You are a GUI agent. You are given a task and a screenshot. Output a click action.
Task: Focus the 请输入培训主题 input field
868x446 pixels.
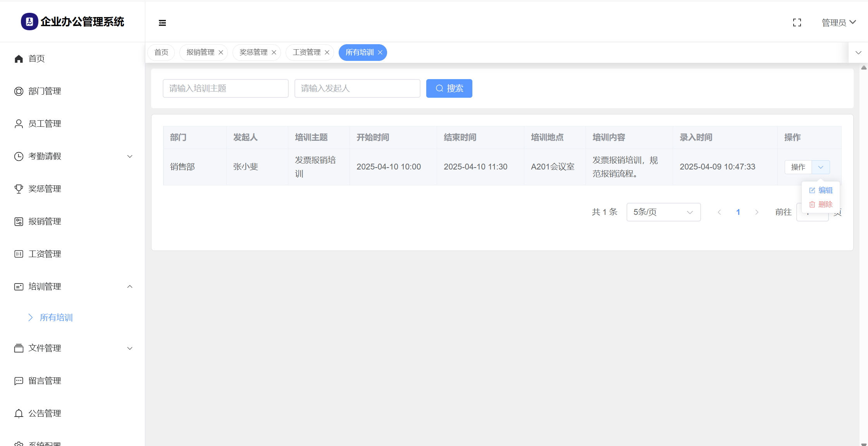pos(226,88)
